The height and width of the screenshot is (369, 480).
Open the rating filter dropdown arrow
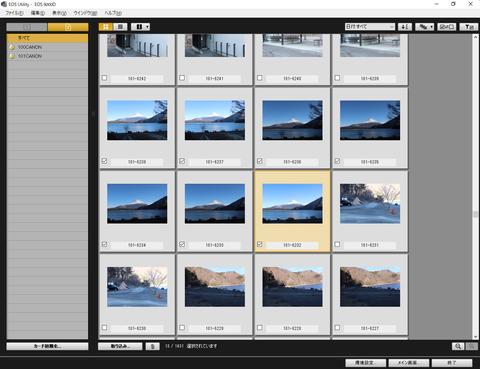tap(432, 27)
